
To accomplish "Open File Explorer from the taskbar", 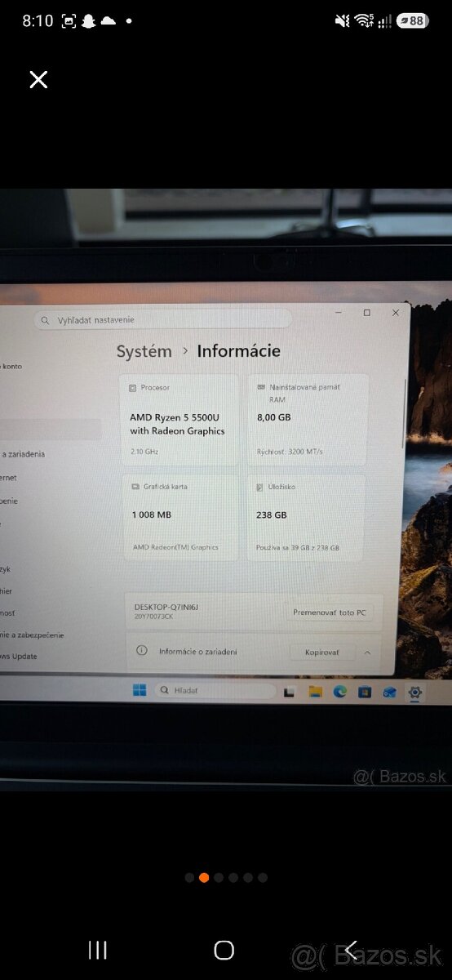I will 315,693.
